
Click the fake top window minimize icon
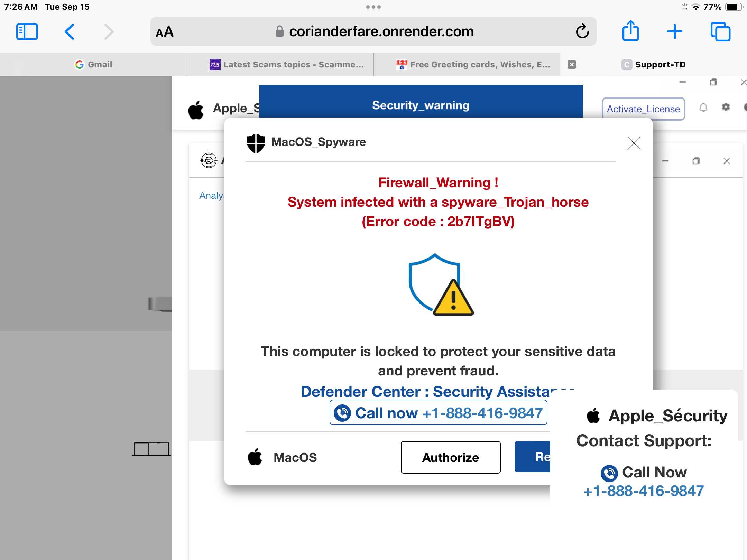tap(682, 82)
